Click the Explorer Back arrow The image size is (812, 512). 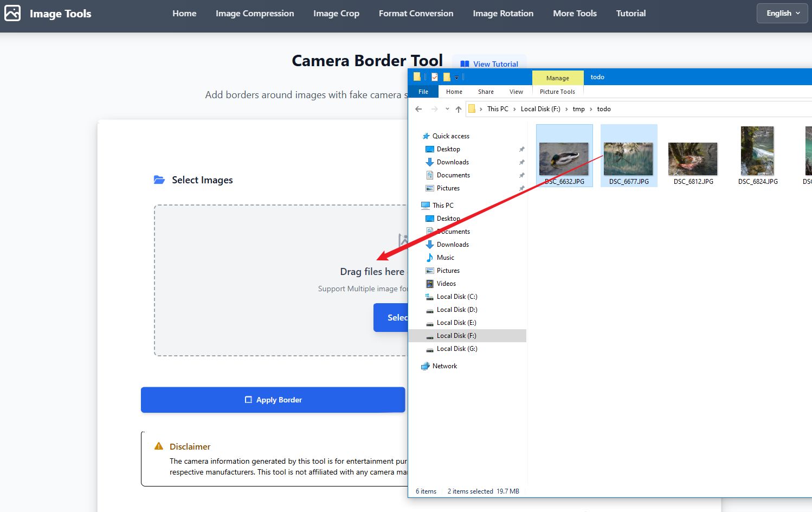[418, 109]
